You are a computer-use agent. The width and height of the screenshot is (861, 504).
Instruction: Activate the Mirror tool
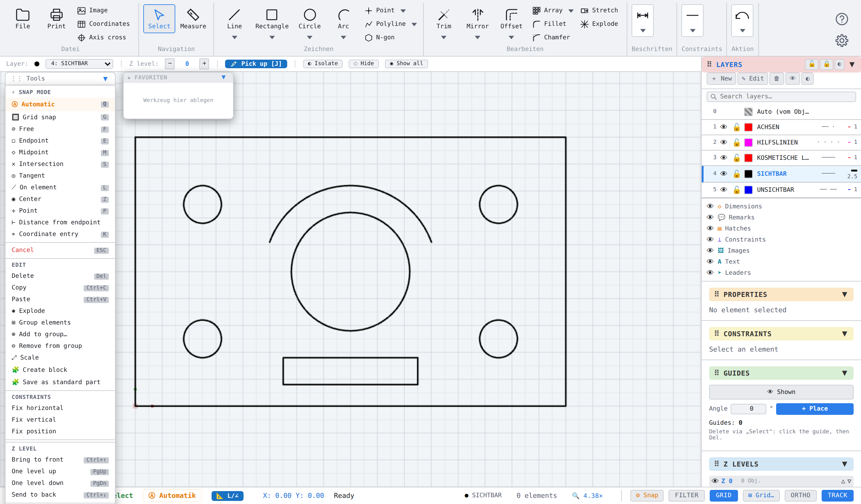(x=477, y=19)
